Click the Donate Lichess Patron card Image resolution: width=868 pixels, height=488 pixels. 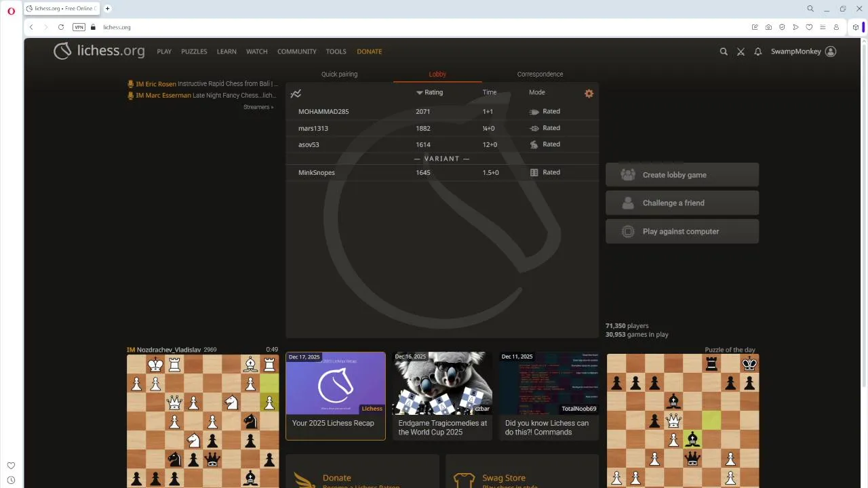[x=363, y=471]
